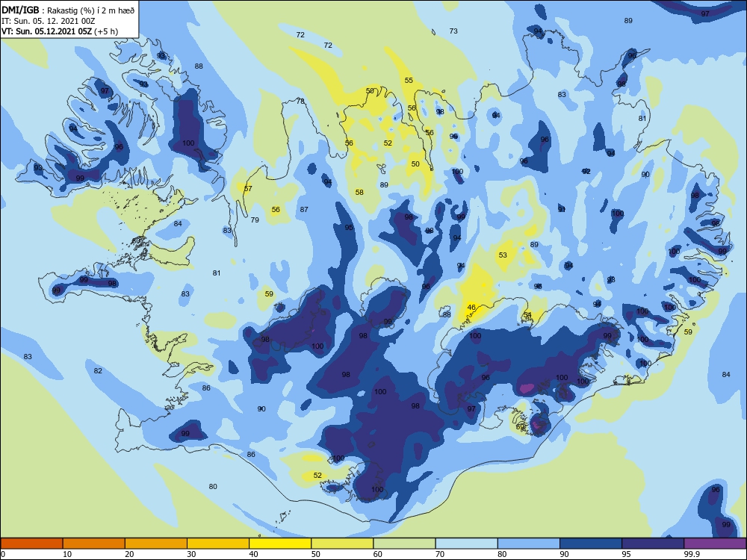
Task: Select the purple legend swatch above 99.9
Action: click(715, 544)
